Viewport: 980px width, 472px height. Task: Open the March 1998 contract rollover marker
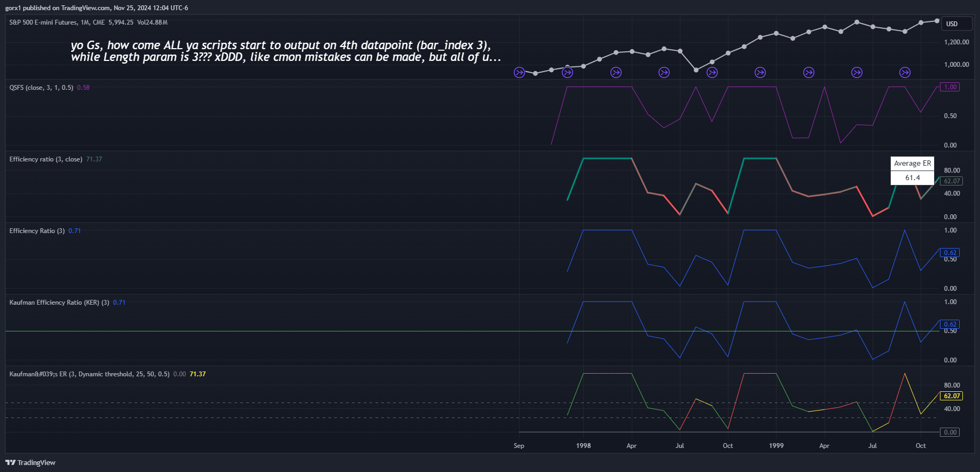[x=616, y=72]
